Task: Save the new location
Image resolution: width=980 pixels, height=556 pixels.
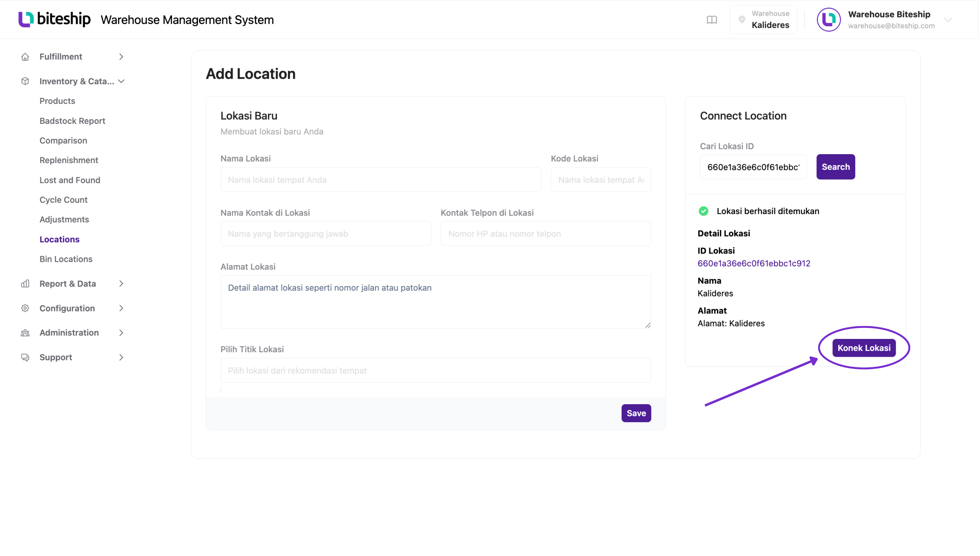Action: (636, 413)
